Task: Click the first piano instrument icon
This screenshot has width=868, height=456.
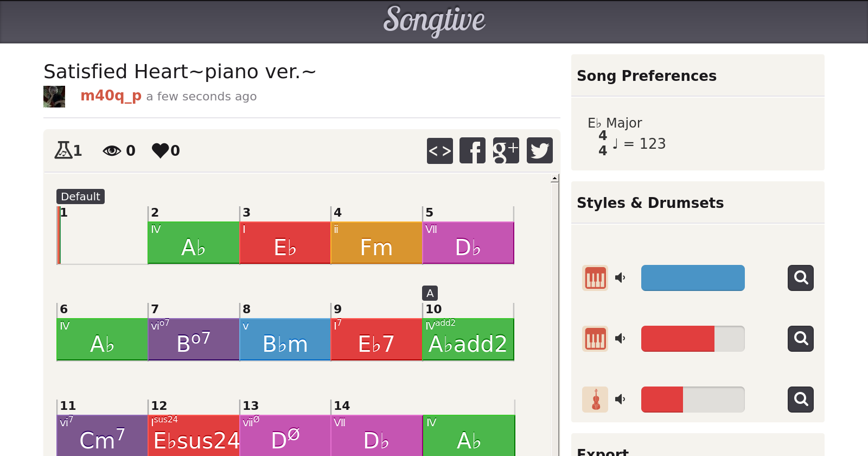Action: 595,278
